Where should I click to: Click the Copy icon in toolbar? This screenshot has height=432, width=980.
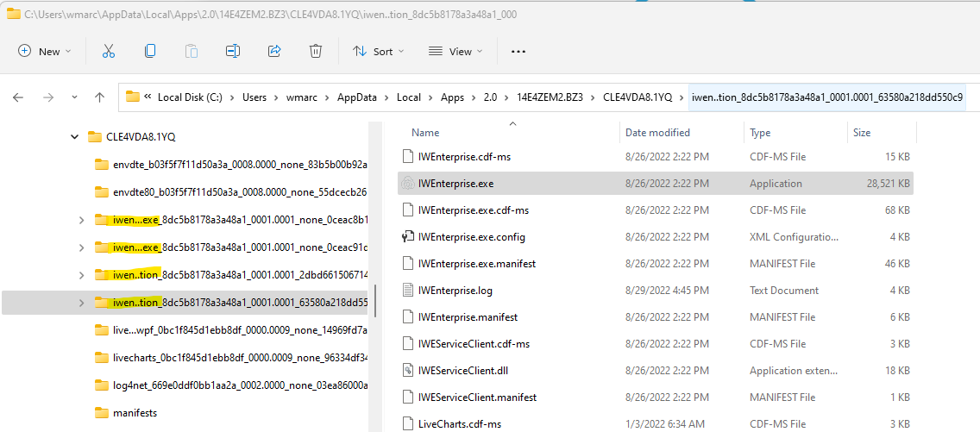[x=150, y=52]
